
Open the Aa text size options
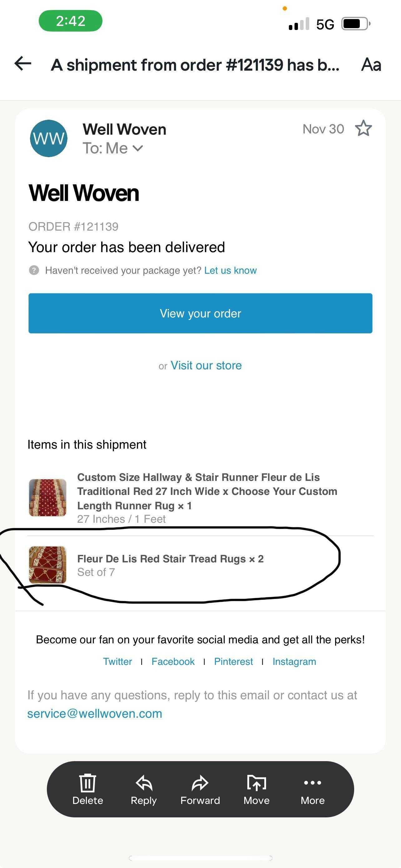(x=371, y=64)
